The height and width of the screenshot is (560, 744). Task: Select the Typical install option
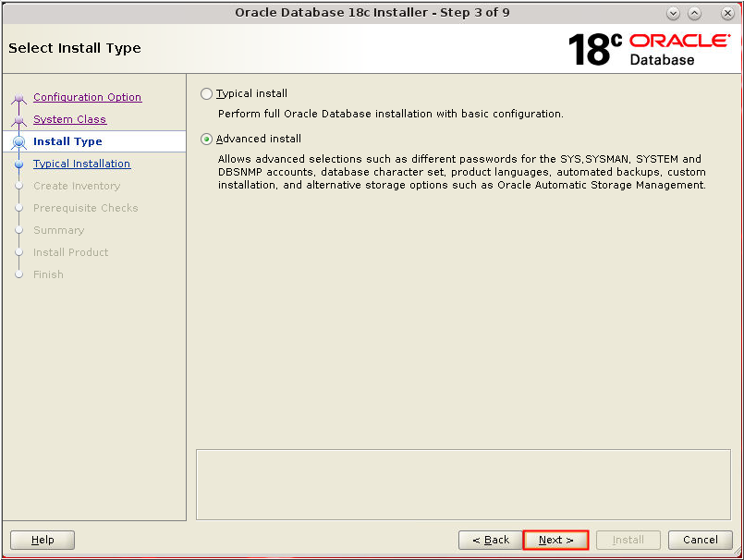point(205,93)
